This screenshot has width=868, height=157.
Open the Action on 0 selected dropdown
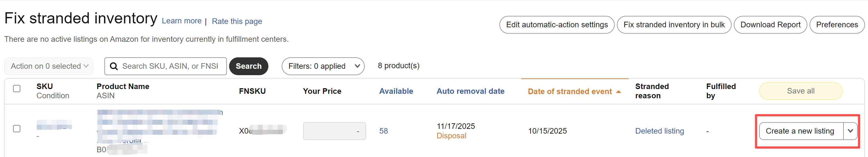click(49, 66)
